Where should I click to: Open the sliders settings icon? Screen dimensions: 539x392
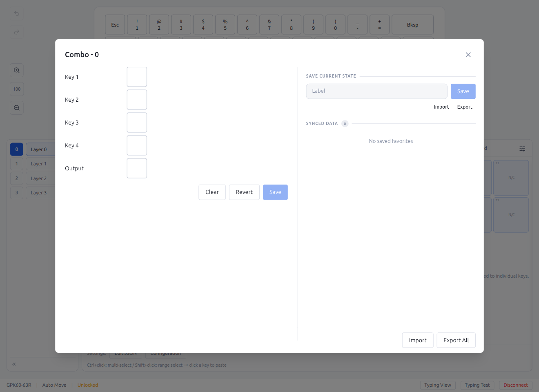[x=522, y=149]
